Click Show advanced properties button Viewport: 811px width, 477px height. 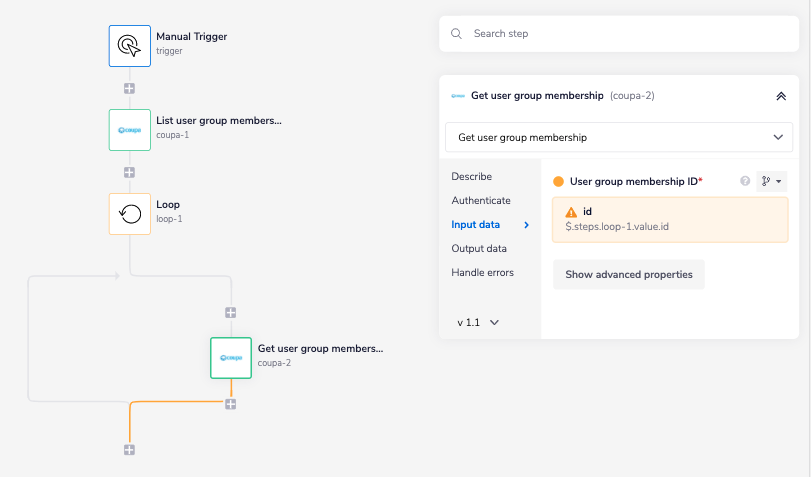(628, 274)
